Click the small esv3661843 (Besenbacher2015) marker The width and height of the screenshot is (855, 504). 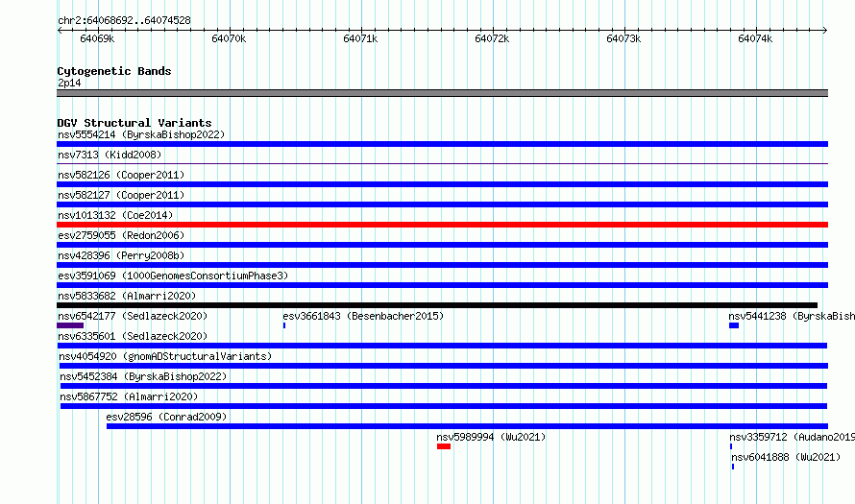284,325
